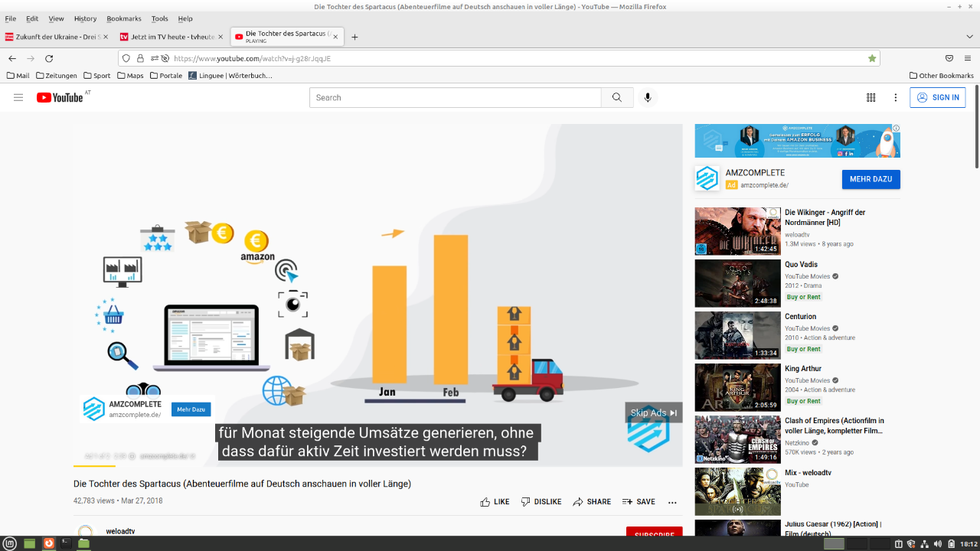Click the search magnifier button
Viewport: 980px width, 551px height.
pyautogui.click(x=617, y=97)
